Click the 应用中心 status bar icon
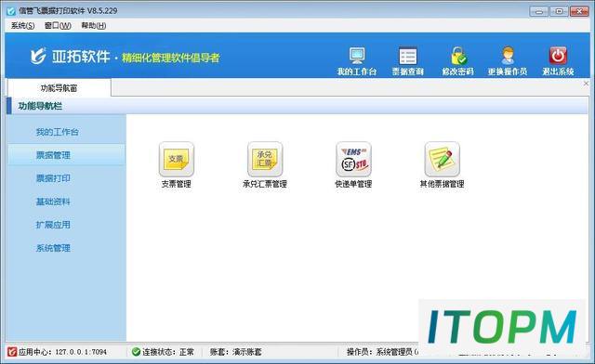This screenshot has width=595, height=364. [x=12, y=352]
